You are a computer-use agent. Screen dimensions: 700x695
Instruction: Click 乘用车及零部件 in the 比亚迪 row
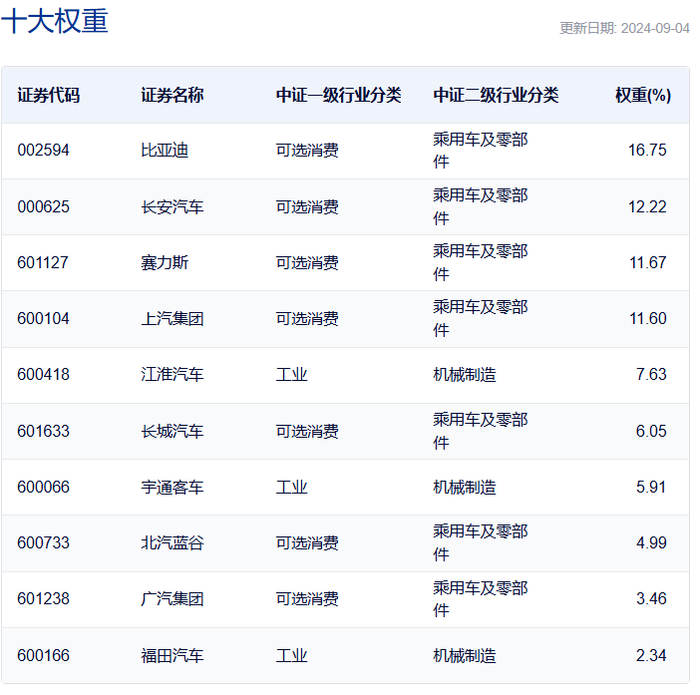[480, 151]
